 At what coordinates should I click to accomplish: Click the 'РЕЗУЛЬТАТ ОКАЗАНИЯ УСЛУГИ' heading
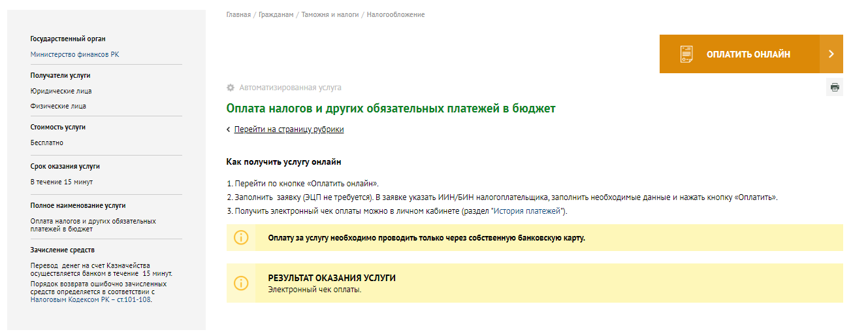[332, 278]
